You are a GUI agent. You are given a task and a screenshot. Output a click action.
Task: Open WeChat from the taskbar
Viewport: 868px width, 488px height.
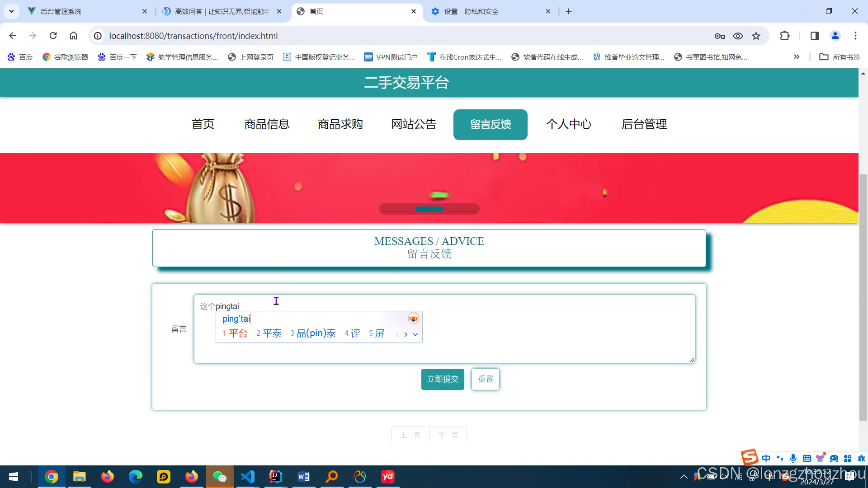[220, 477]
